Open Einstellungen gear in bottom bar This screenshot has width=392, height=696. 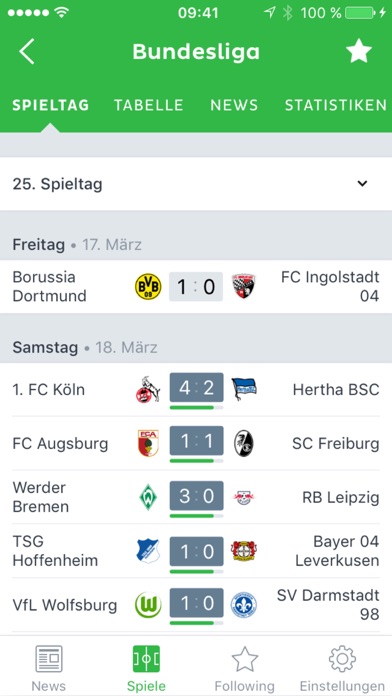(x=342, y=668)
